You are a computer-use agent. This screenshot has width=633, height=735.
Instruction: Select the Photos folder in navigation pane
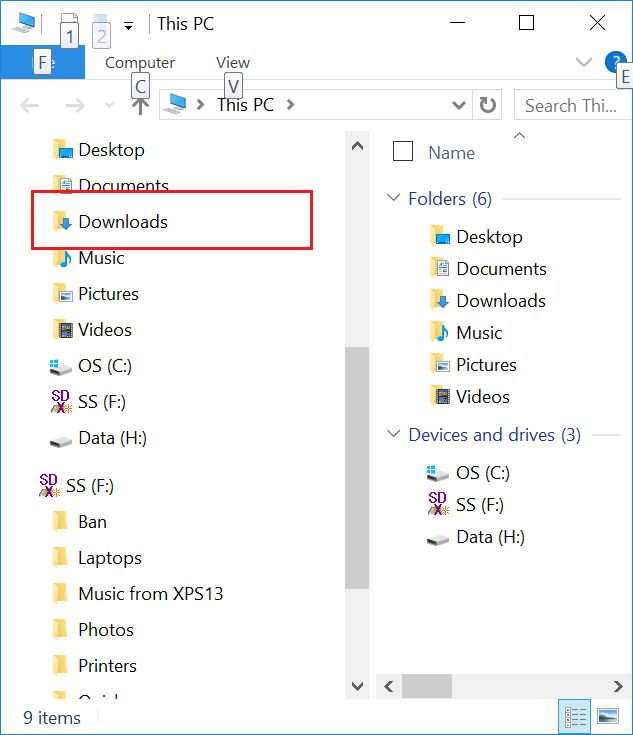click(x=93, y=630)
